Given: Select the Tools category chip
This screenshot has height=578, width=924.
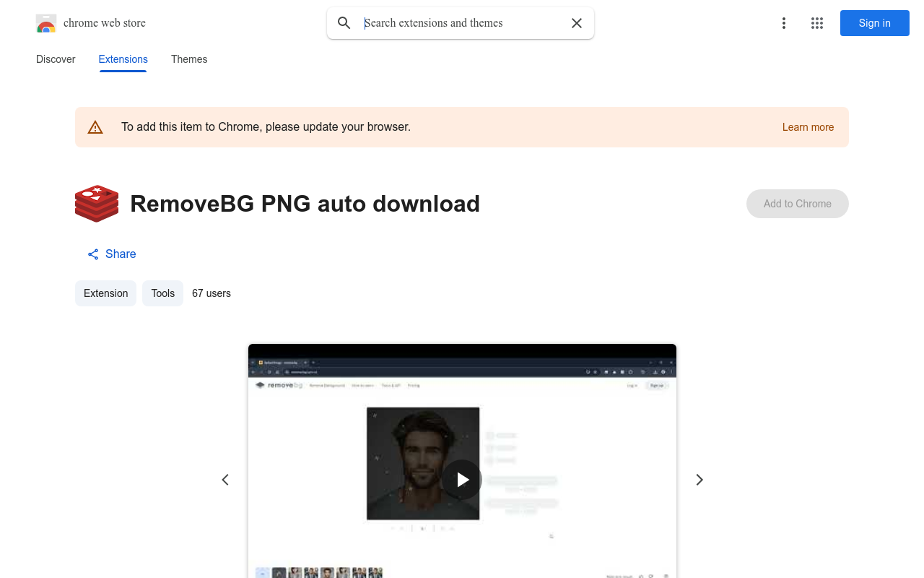Looking at the screenshot, I should click(163, 293).
